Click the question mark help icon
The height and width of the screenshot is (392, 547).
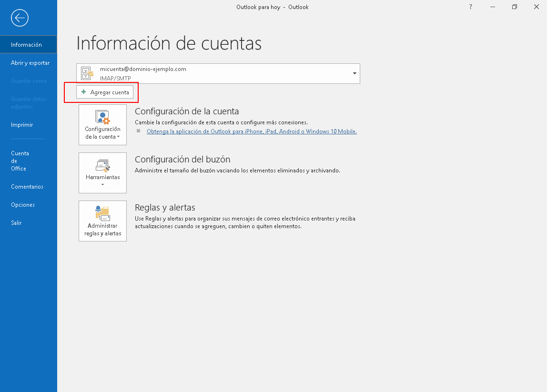[471, 7]
